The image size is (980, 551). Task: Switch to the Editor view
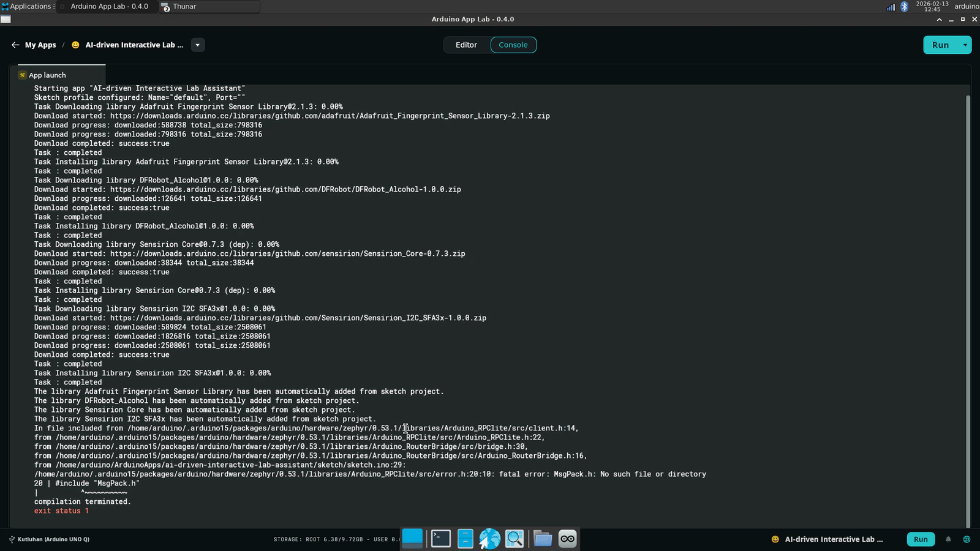coord(466,45)
